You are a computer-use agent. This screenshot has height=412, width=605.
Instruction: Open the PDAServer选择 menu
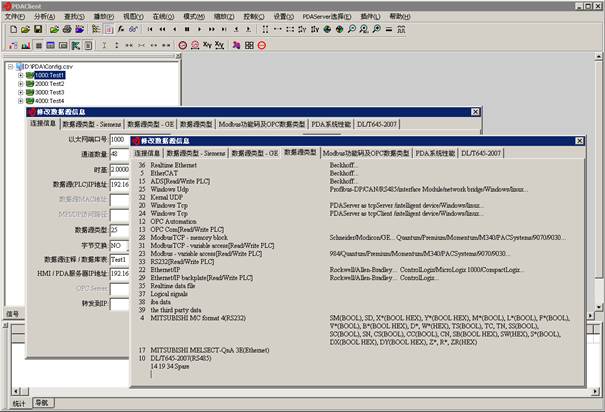tap(328, 16)
